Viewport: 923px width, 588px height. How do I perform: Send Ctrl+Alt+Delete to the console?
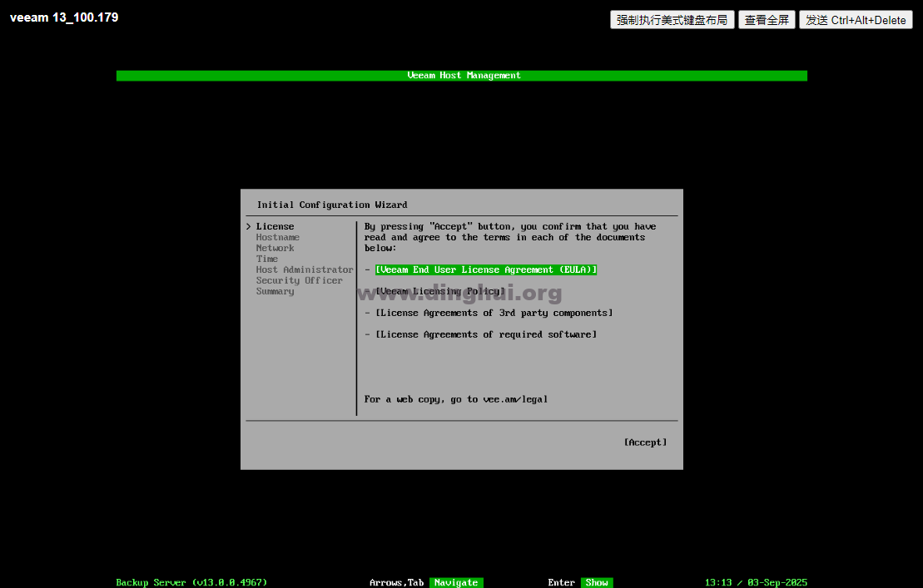click(856, 19)
